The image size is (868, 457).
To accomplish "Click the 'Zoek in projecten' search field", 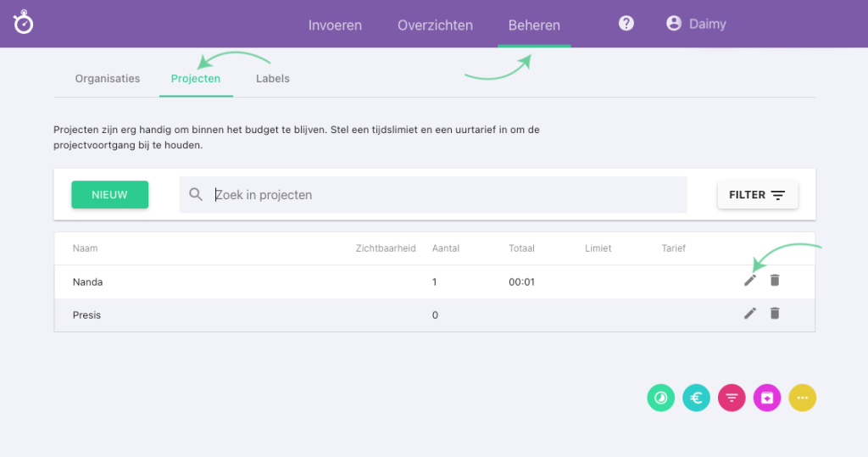I will (441, 195).
